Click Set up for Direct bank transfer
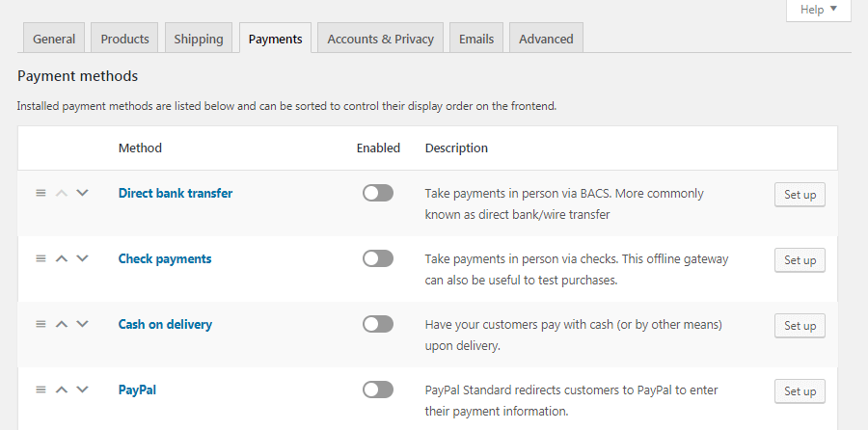868x430 pixels. [x=800, y=194]
